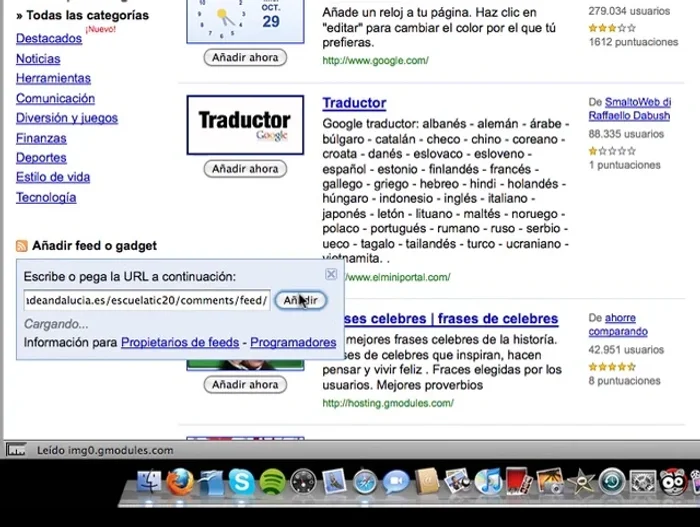Click the status bar icon beside Leído
700x527 pixels.
click(16, 450)
